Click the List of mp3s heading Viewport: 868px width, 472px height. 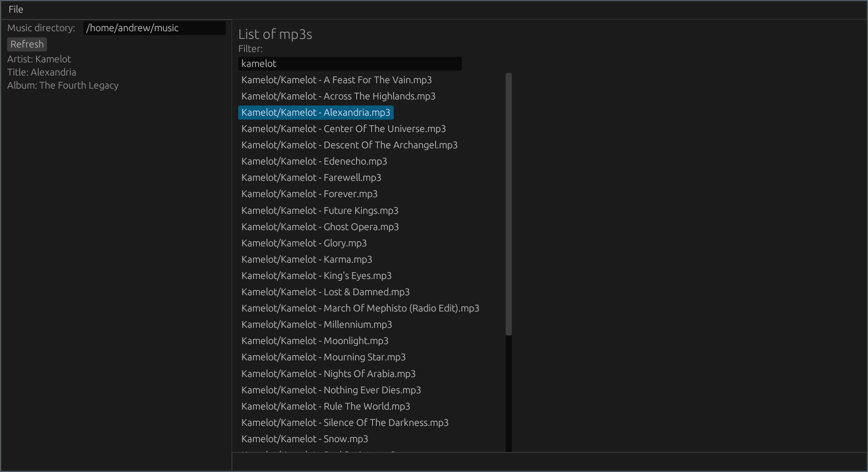[275, 34]
